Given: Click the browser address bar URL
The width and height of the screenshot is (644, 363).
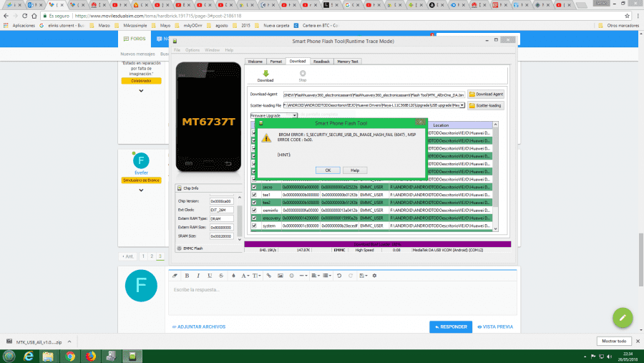Looking at the screenshot, I should [x=157, y=16].
